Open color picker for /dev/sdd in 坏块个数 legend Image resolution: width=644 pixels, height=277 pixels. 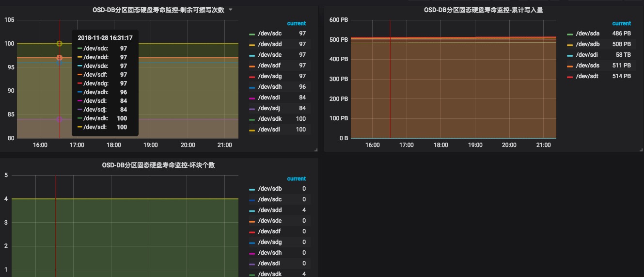[x=252, y=211]
